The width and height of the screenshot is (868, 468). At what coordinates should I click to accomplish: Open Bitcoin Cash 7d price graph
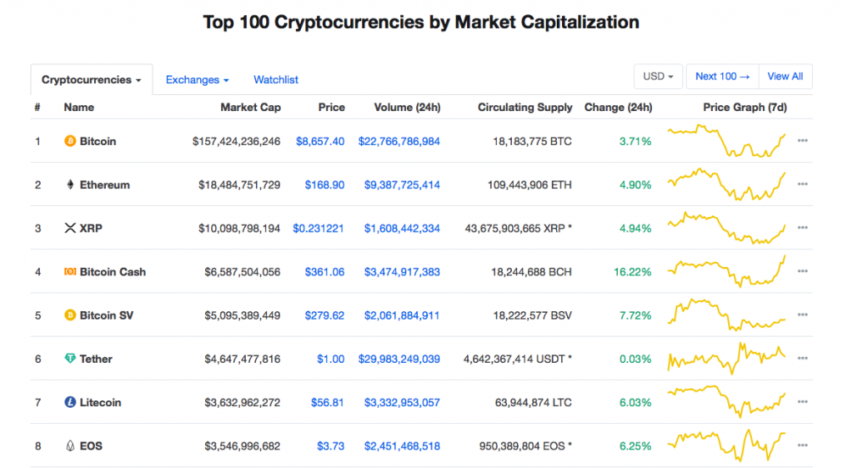pos(726,271)
